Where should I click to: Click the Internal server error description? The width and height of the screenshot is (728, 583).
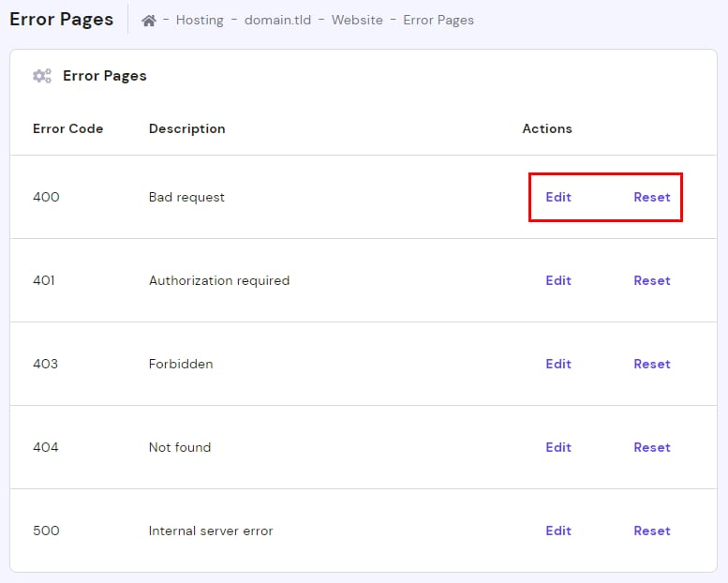[211, 531]
